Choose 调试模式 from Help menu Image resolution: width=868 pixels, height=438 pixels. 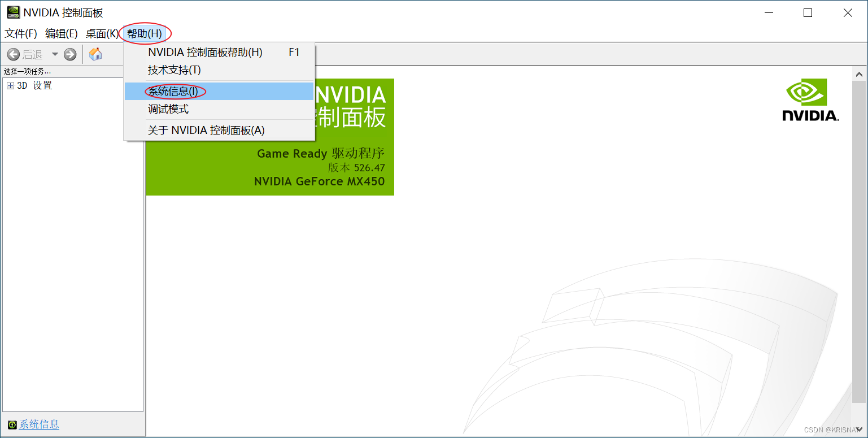coord(219,109)
